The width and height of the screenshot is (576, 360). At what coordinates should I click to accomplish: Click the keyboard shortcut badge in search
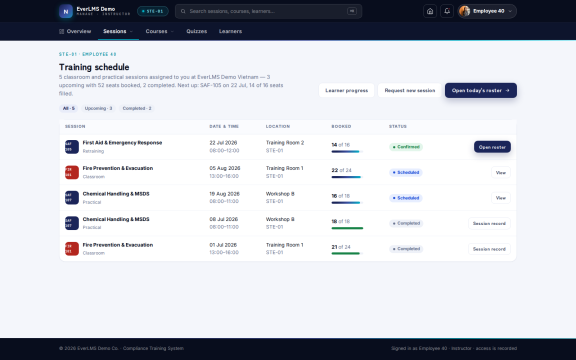(x=352, y=11)
